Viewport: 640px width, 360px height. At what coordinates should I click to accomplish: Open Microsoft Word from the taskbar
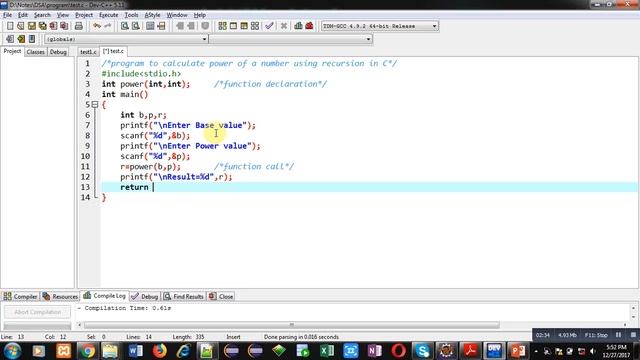135,351
